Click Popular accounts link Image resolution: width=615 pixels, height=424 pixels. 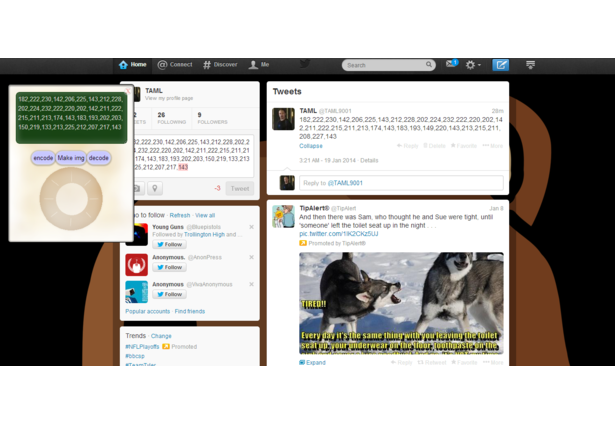147,311
